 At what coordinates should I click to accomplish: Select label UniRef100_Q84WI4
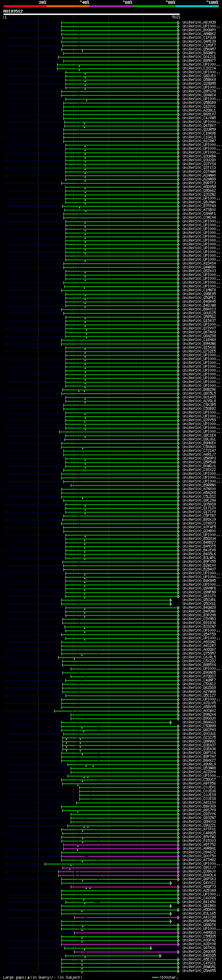[x=199, y=95]
